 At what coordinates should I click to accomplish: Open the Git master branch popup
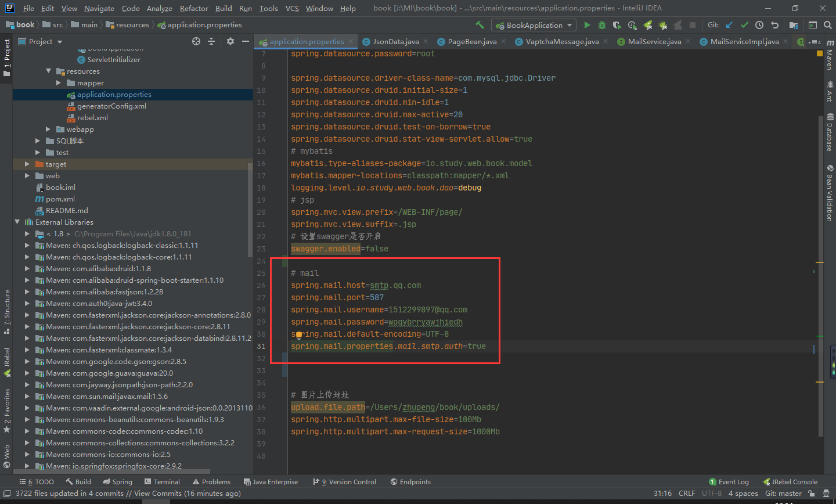(x=783, y=493)
